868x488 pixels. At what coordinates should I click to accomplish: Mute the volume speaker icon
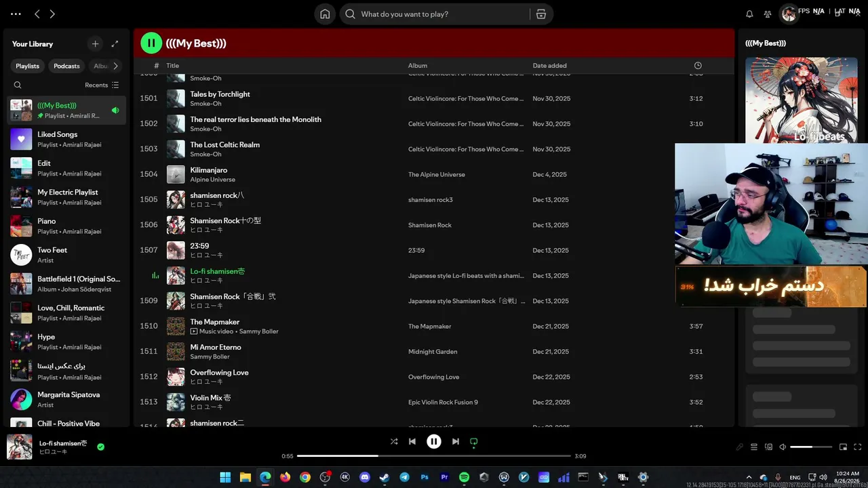click(x=783, y=447)
